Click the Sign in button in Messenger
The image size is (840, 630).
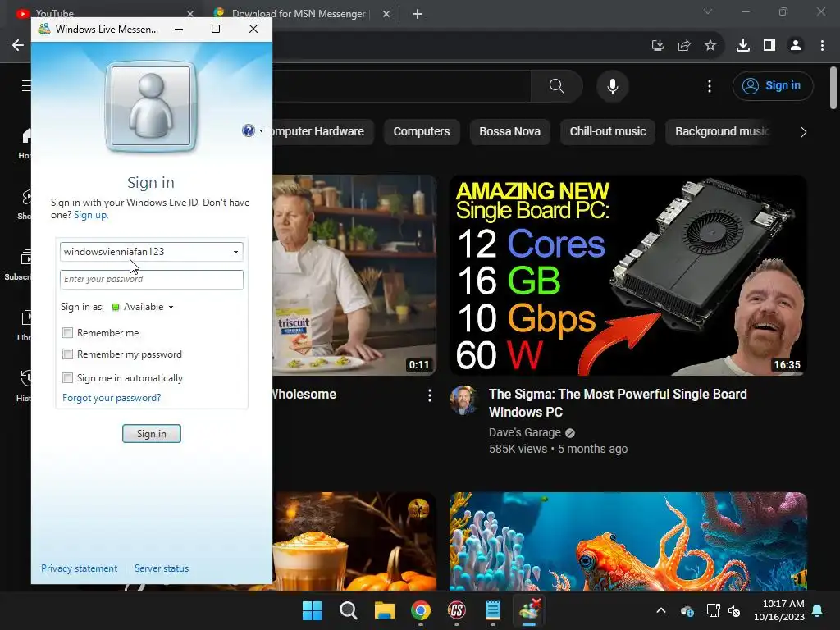[152, 433]
